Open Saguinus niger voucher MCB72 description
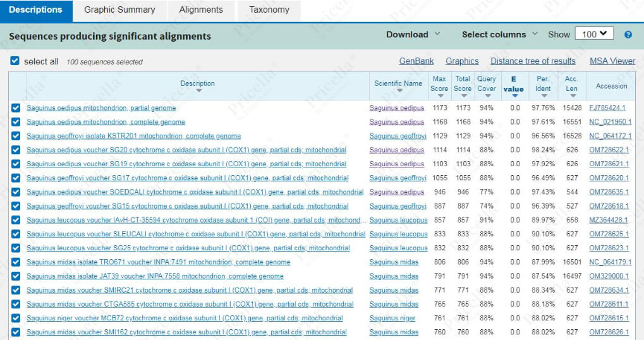Viewport: 644px width, 340px height. pos(185,318)
